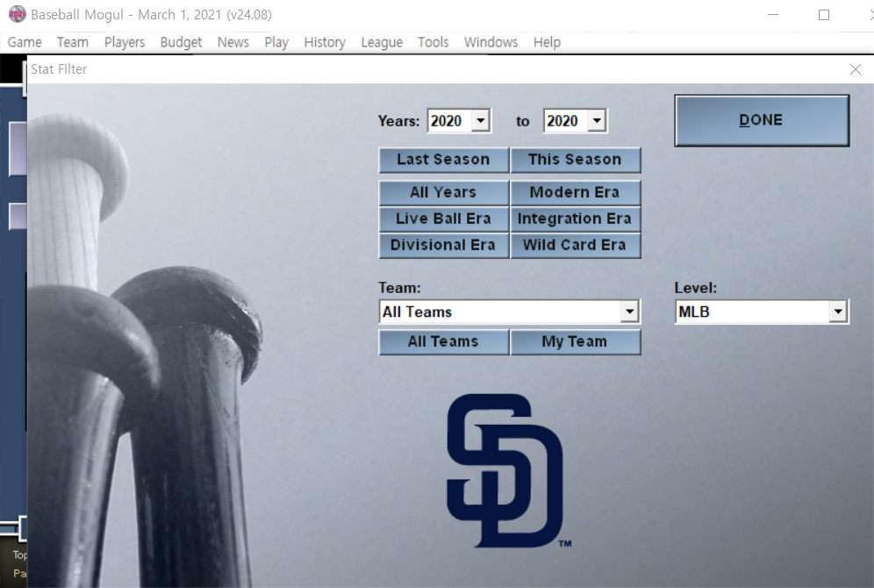Image resolution: width=874 pixels, height=588 pixels.
Task: Click the All Teams button below the Team dropdown
Action: click(444, 341)
